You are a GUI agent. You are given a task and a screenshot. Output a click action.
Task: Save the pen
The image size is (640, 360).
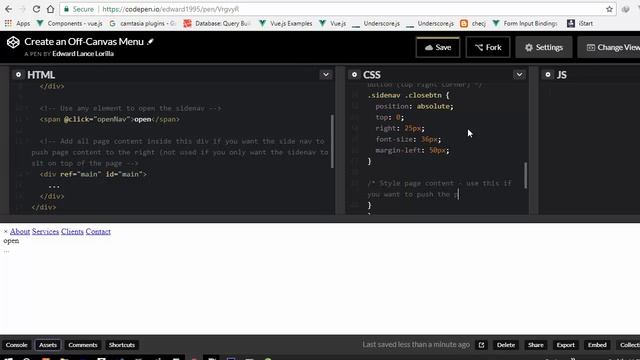tap(438, 47)
